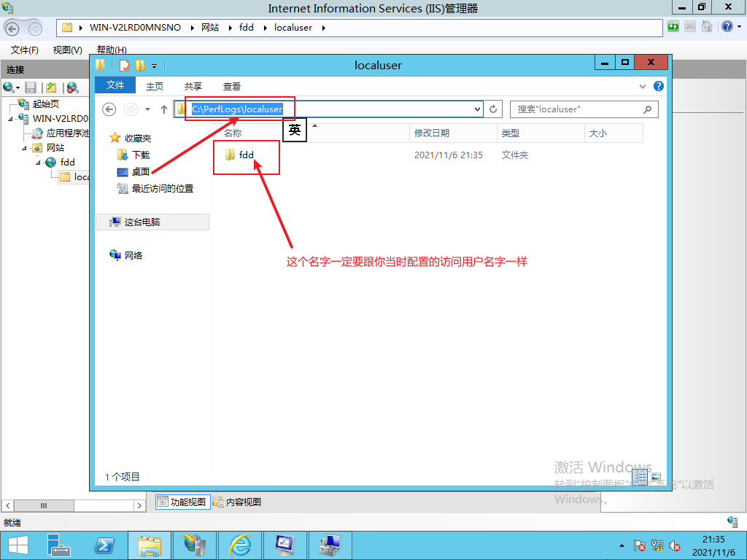The image size is (747, 560).
Task: Open the IIS Manager help icon
Action: coord(727,27)
